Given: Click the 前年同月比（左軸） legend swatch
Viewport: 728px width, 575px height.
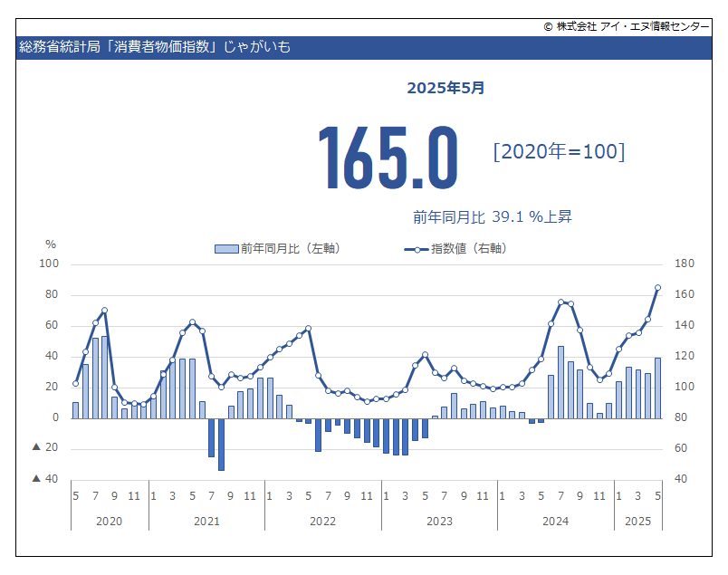Looking at the screenshot, I should 226,249.
